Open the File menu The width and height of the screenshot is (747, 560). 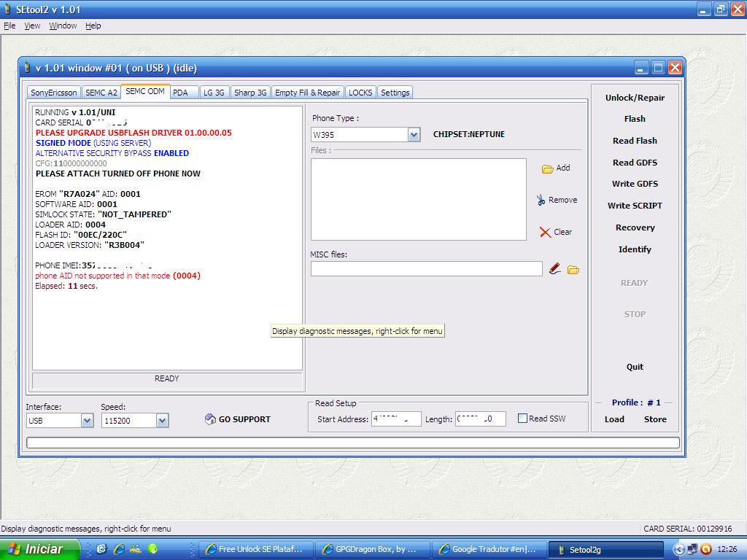click(x=9, y=26)
